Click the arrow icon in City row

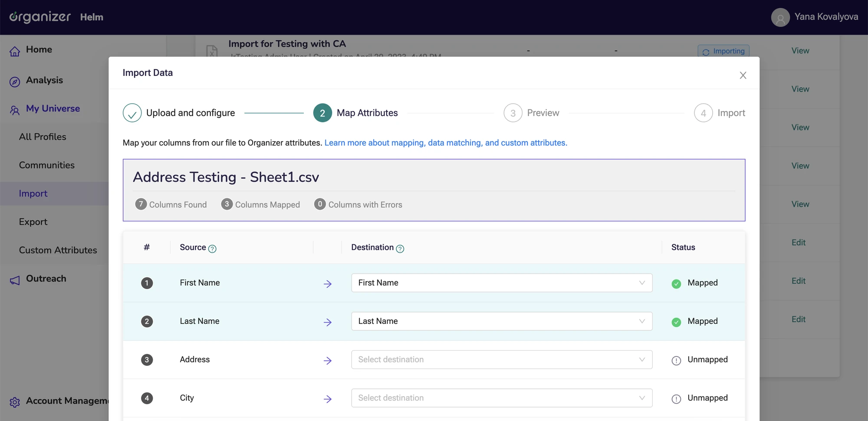pos(328,399)
